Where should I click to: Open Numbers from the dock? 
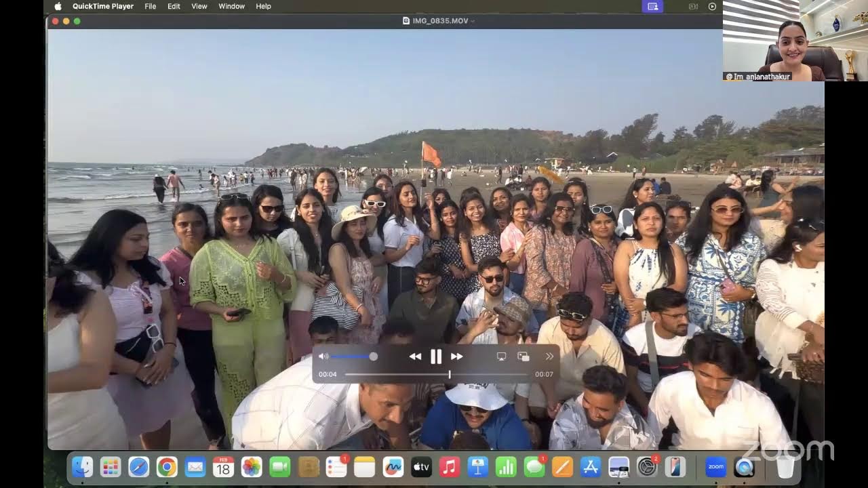506,466
